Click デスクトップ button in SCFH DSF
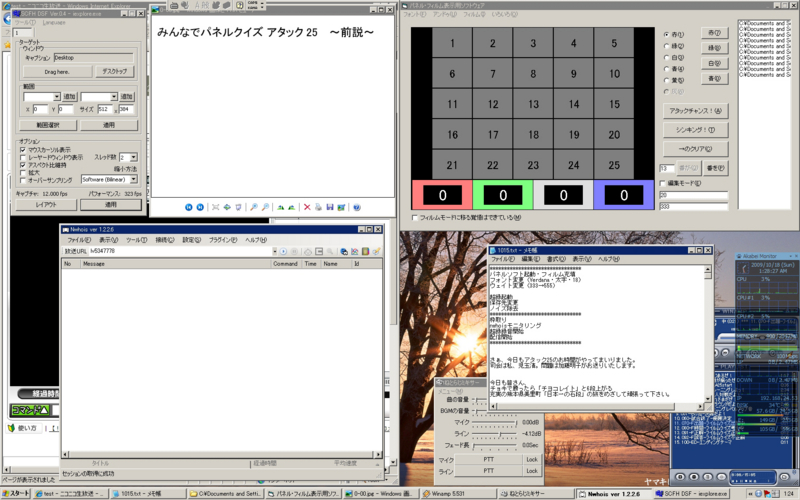The width and height of the screenshot is (800, 500). tap(115, 71)
